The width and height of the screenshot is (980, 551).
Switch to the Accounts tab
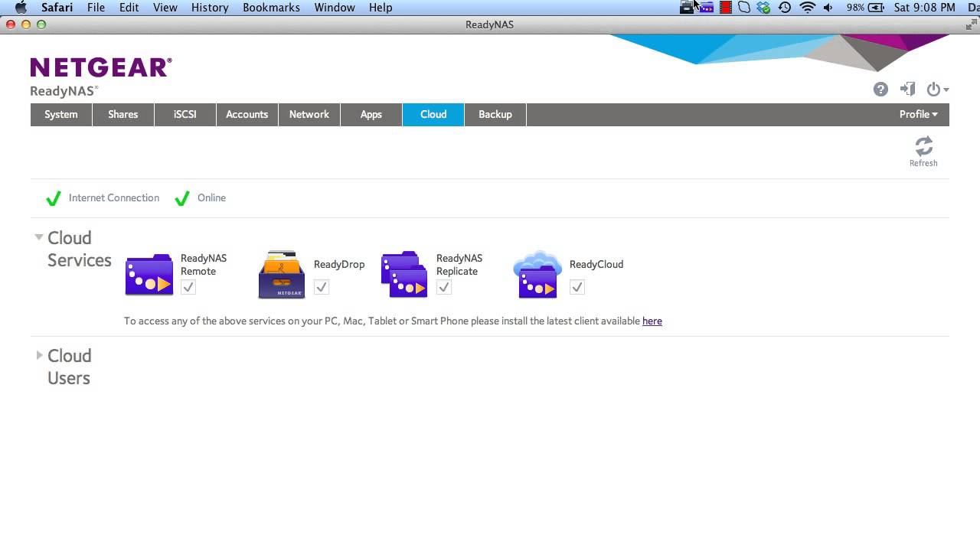[x=247, y=114]
